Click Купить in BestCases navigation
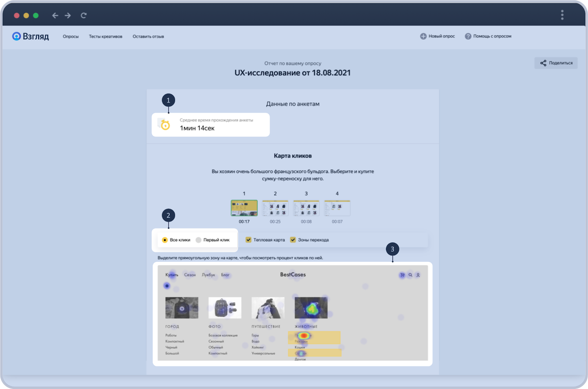The height and width of the screenshot is (389, 588). point(172,275)
